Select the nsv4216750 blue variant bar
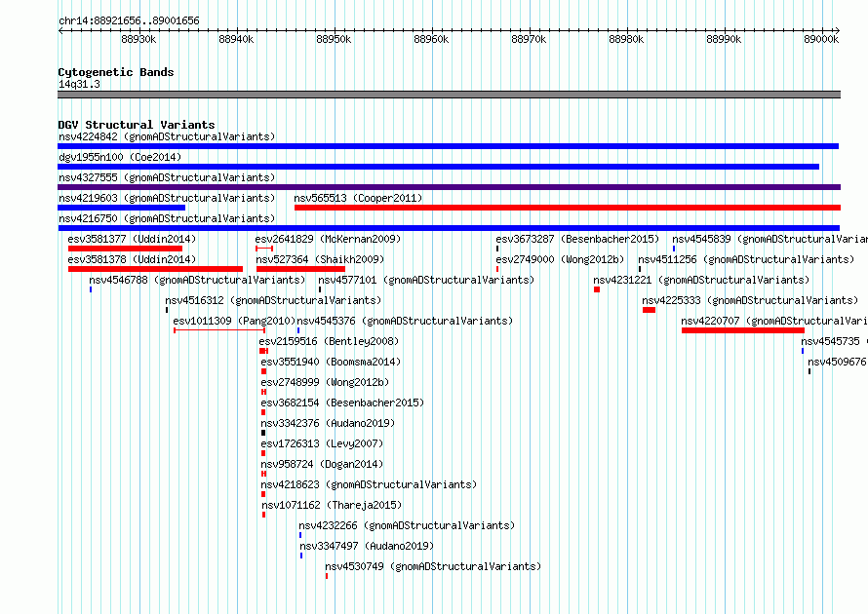 point(449,228)
